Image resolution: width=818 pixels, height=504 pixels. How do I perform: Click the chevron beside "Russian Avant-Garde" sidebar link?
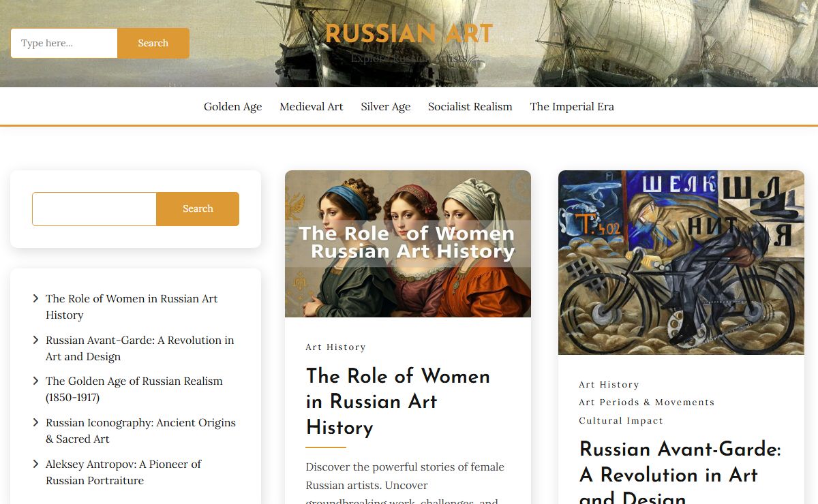[x=35, y=340]
